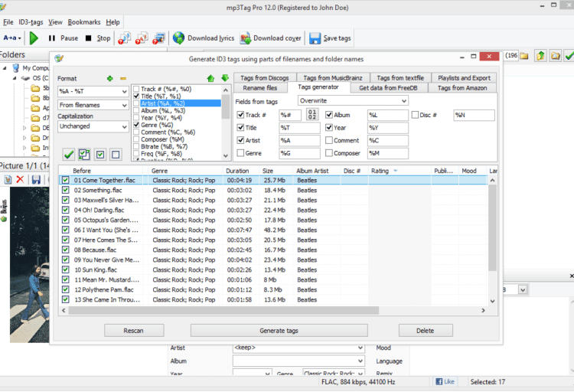This screenshot has height=392, width=574.
Task: Click the green Play arrow icon
Action: [34, 38]
